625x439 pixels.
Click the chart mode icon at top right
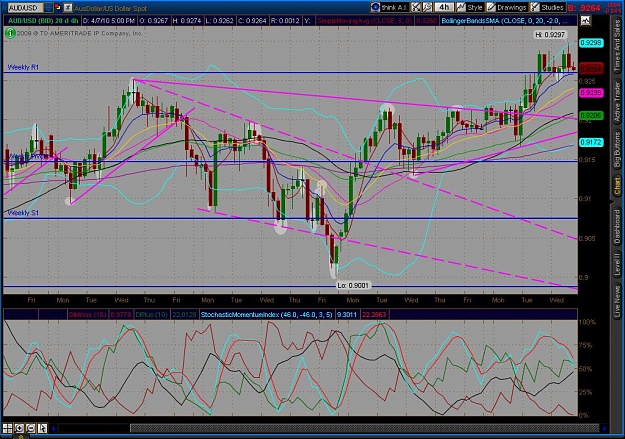[x=585, y=20]
